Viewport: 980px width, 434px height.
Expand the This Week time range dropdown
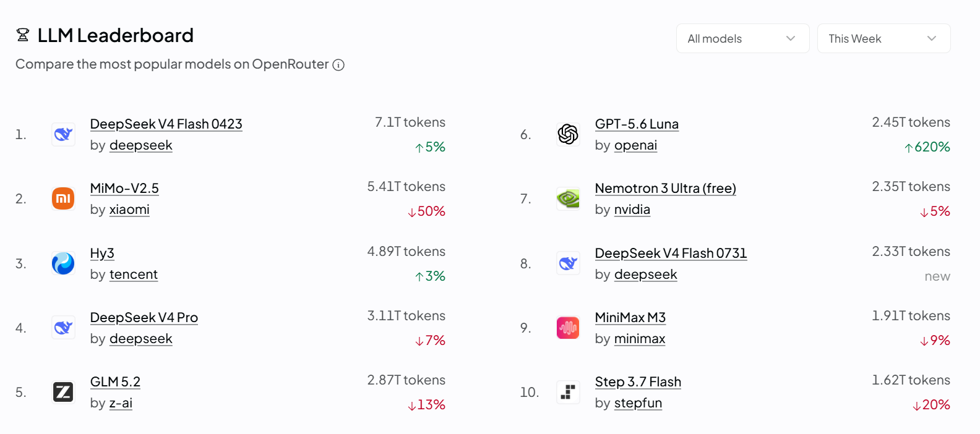point(883,38)
